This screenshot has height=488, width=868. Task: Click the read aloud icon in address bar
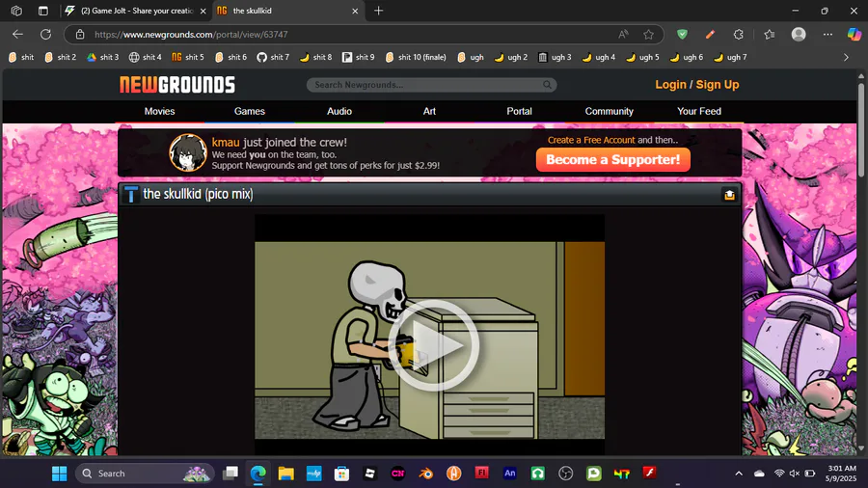tap(623, 35)
